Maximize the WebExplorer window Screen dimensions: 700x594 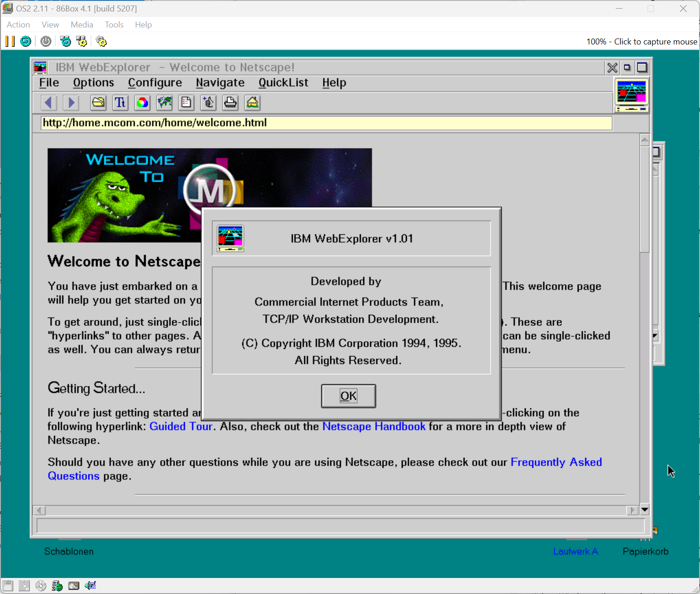pyautogui.click(x=642, y=68)
